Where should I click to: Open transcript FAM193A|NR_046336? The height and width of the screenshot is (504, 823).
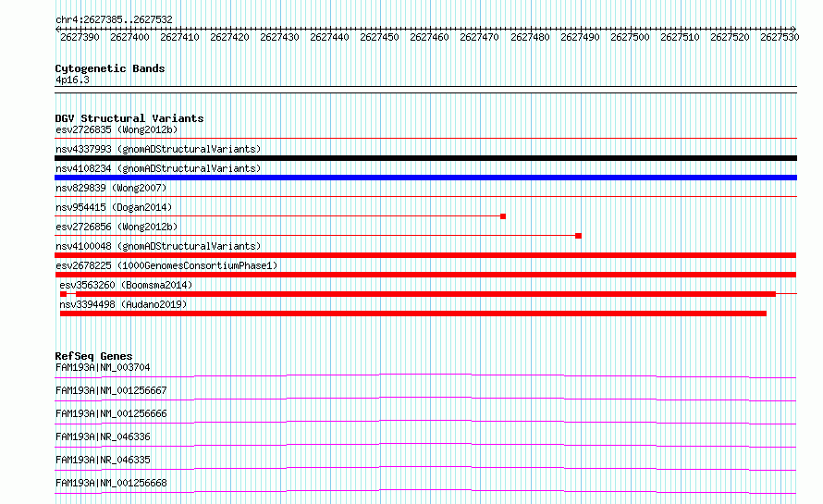(103, 436)
